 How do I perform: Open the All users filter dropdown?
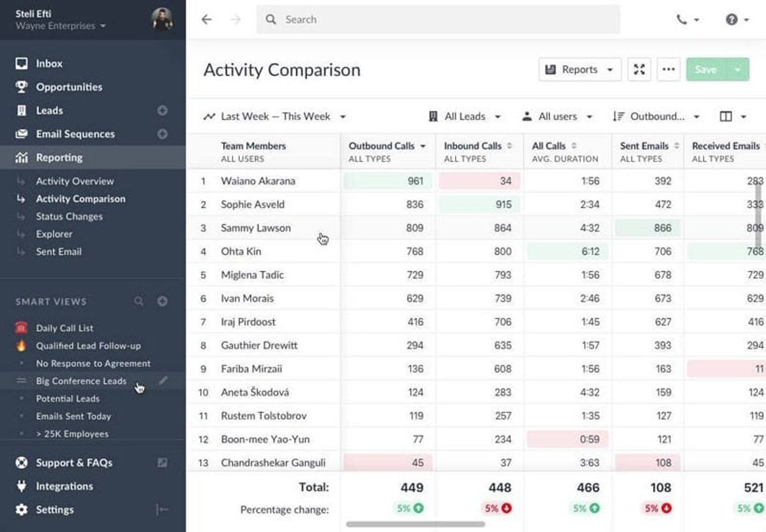(x=557, y=117)
